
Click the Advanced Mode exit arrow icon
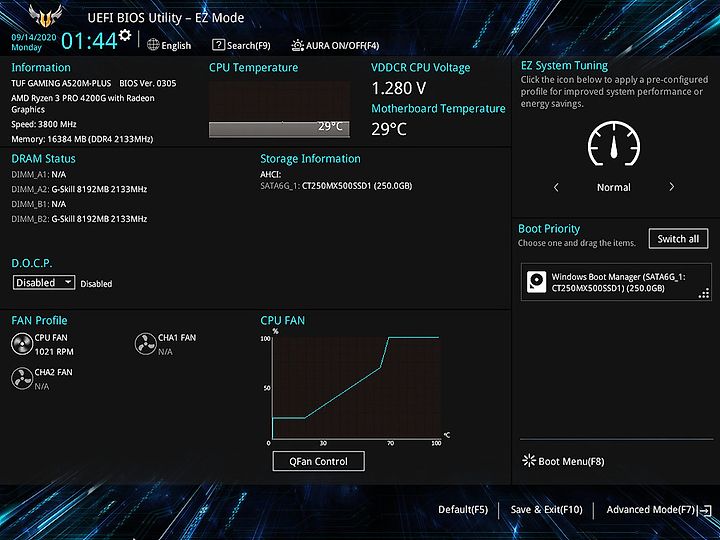tap(705, 511)
